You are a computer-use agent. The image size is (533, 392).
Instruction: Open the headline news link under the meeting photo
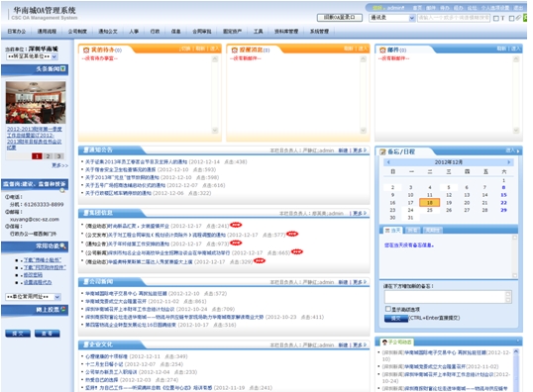35,139
